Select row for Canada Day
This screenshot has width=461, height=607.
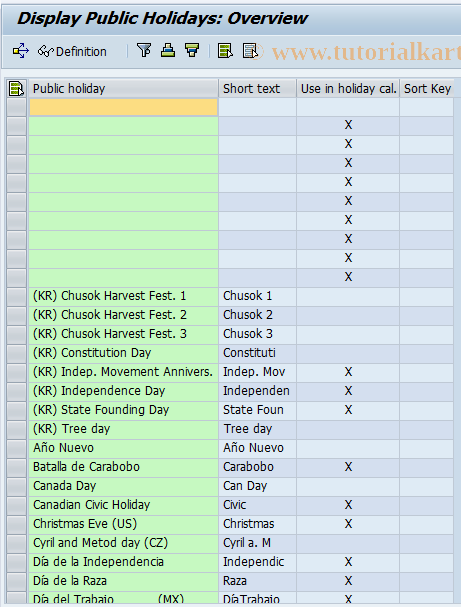click(x=16, y=486)
